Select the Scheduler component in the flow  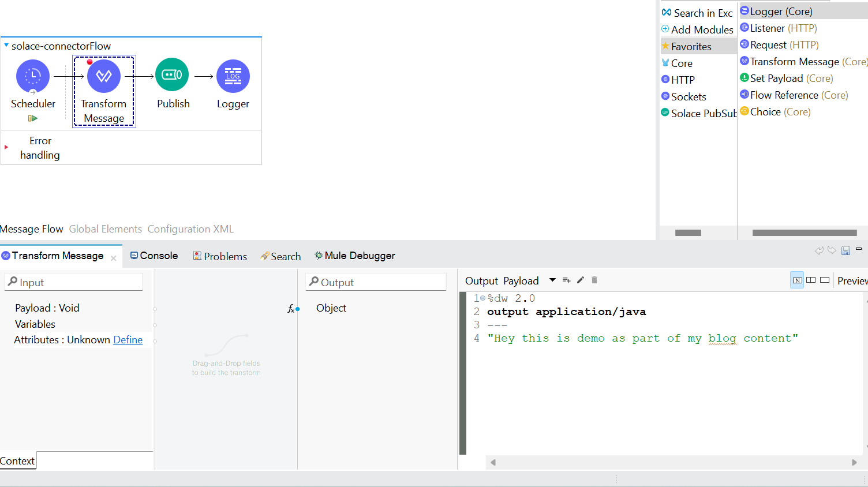(x=33, y=76)
